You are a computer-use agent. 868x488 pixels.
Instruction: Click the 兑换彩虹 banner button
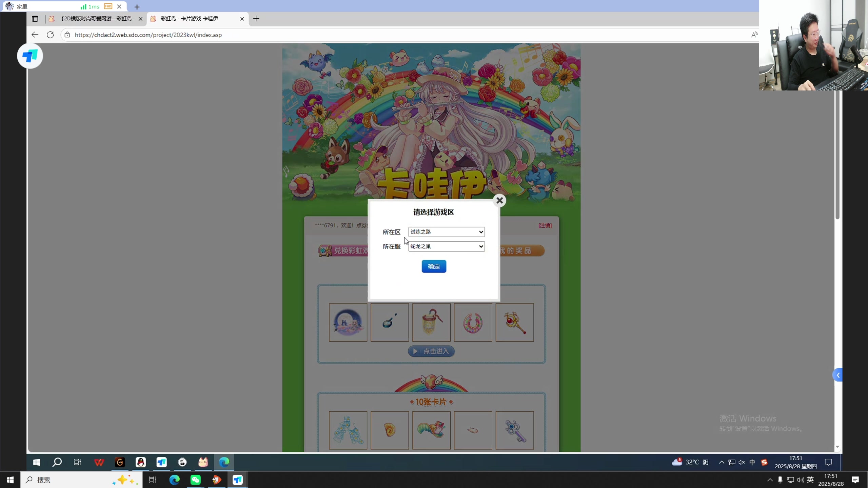(x=343, y=251)
